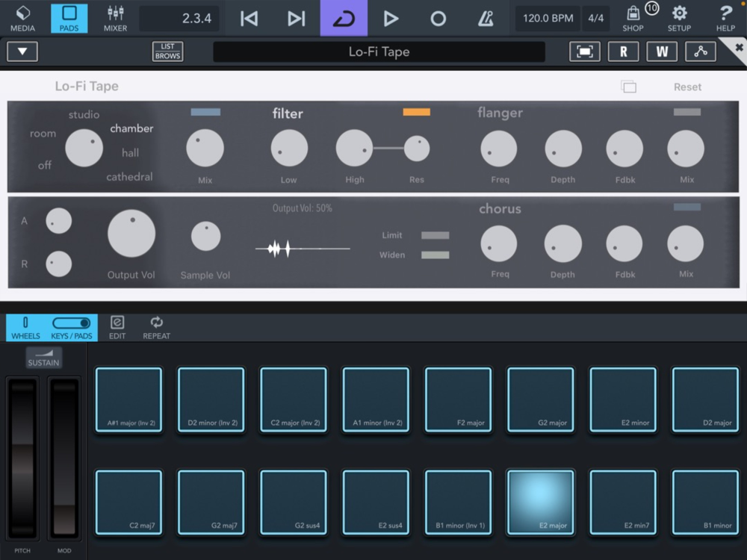Close the instrument panel

click(x=739, y=47)
